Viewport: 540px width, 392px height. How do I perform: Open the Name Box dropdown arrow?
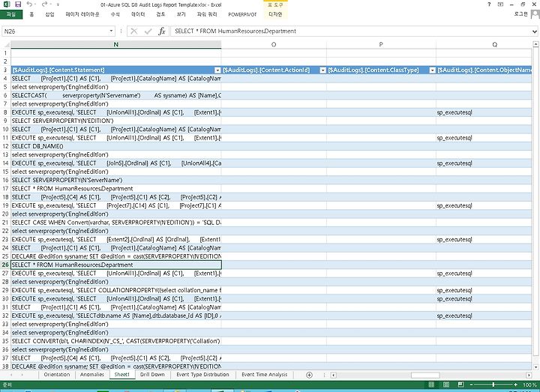coord(111,31)
